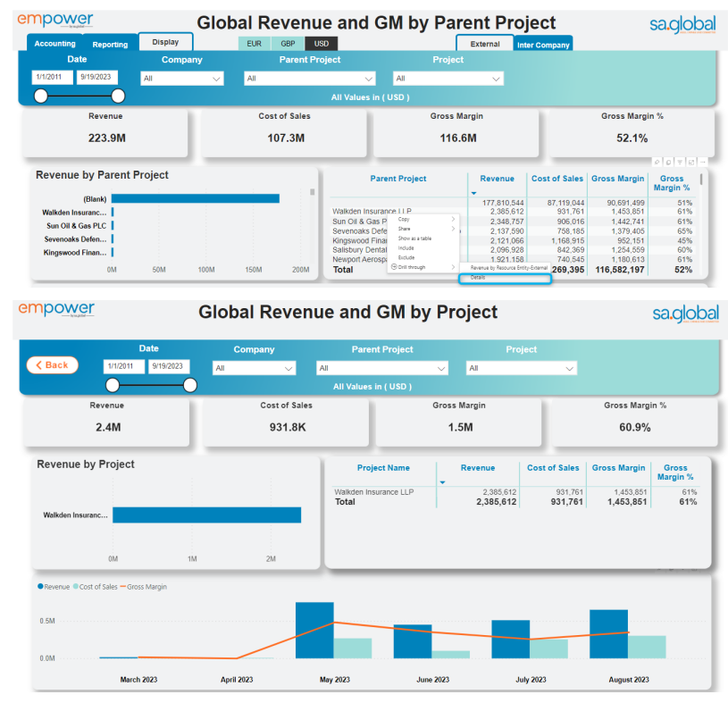The width and height of the screenshot is (728, 703).
Task: Sort Parent Project table by Gross Margin header
Action: (x=617, y=179)
